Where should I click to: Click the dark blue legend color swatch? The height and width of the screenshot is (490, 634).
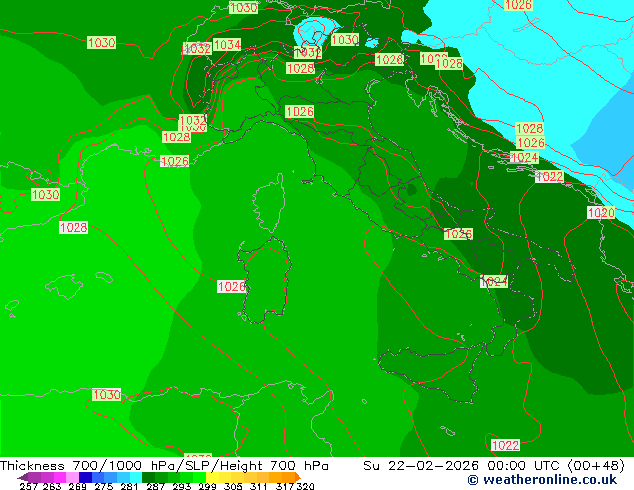tap(85, 477)
